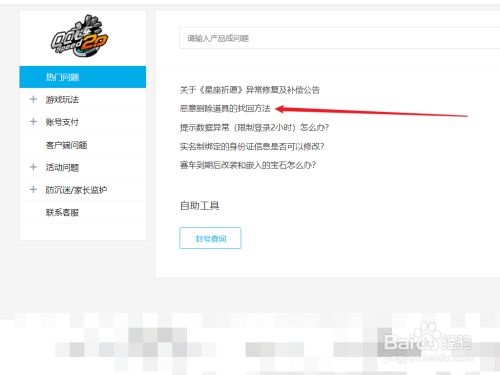Expand the 账号支付 category plus icon
Image resolution: width=500 pixels, height=375 pixels.
[33, 122]
